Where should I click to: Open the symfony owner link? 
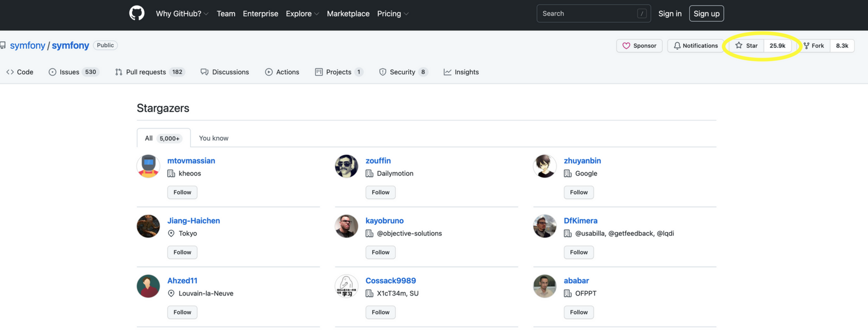coord(27,46)
